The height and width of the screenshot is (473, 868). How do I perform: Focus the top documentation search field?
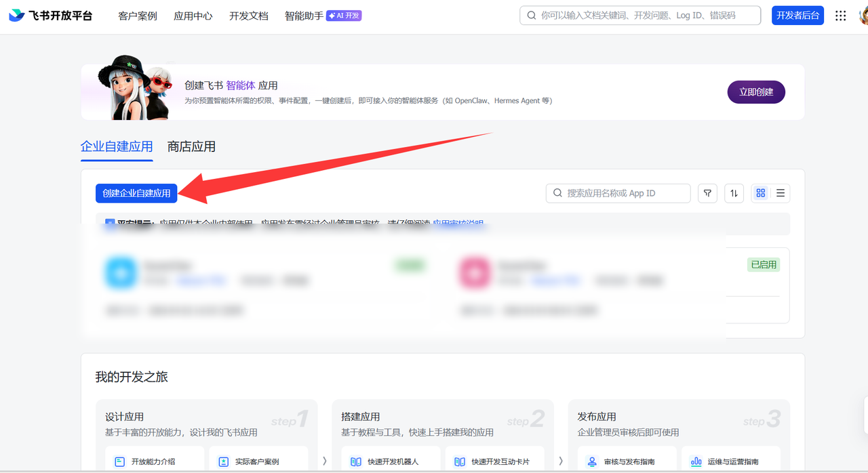[x=640, y=16]
